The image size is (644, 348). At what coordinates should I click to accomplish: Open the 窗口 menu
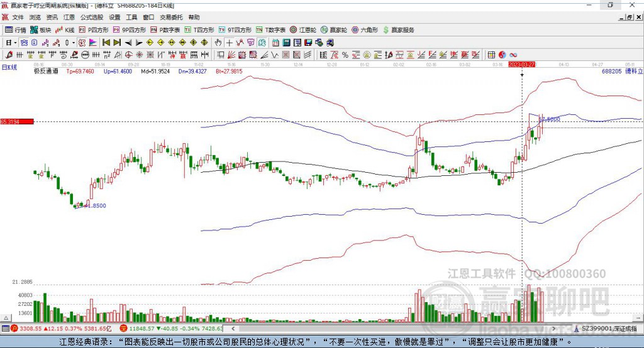pos(148,17)
